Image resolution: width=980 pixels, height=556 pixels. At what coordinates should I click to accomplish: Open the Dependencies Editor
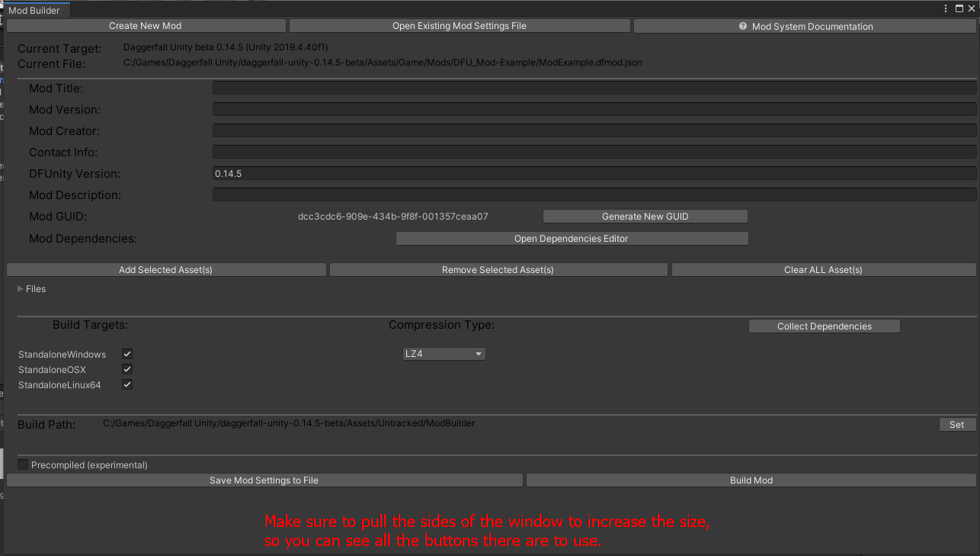tap(572, 239)
